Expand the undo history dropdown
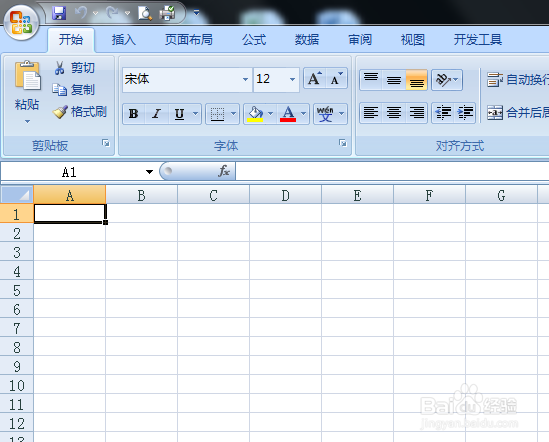This screenshot has width=549, height=442. pyautogui.click(x=96, y=13)
